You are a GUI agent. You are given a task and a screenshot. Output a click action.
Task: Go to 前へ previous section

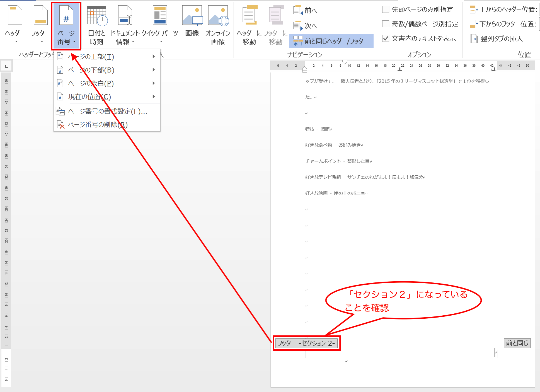pyautogui.click(x=305, y=11)
